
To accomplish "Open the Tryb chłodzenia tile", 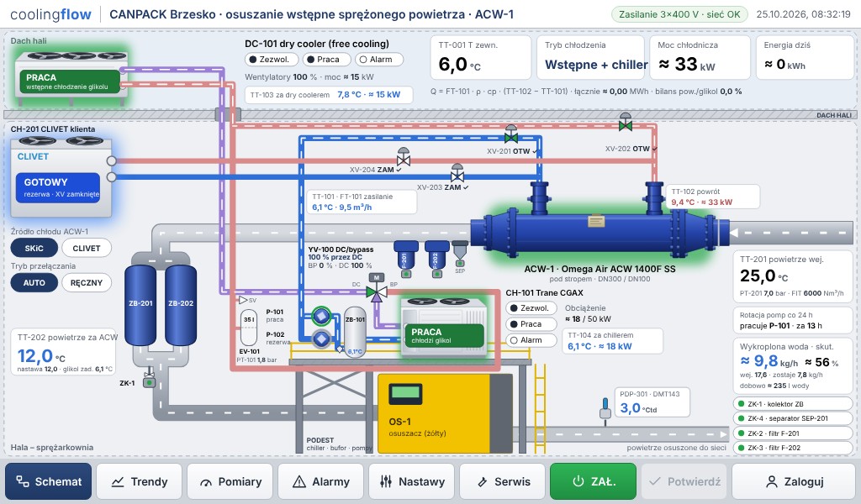I will [590, 58].
